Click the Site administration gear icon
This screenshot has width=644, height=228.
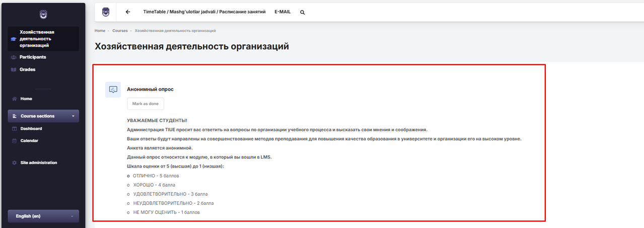[x=15, y=163]
